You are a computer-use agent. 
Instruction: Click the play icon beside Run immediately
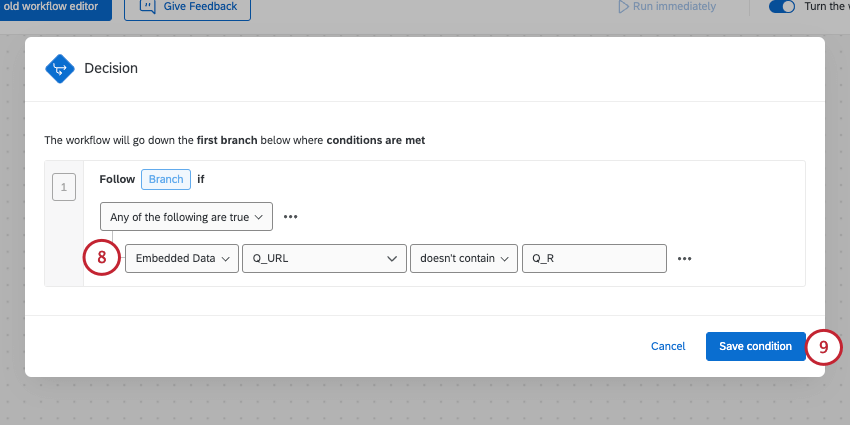click(624, 7)
